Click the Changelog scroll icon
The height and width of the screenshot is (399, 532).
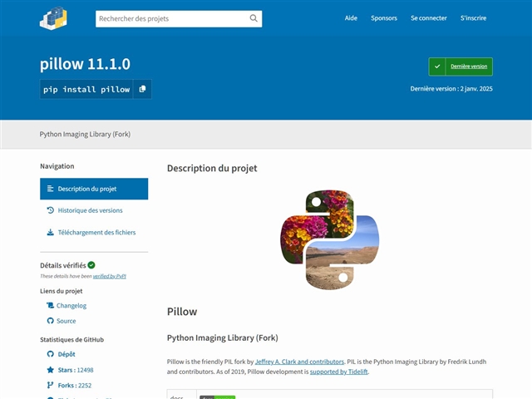coord(50,305)
